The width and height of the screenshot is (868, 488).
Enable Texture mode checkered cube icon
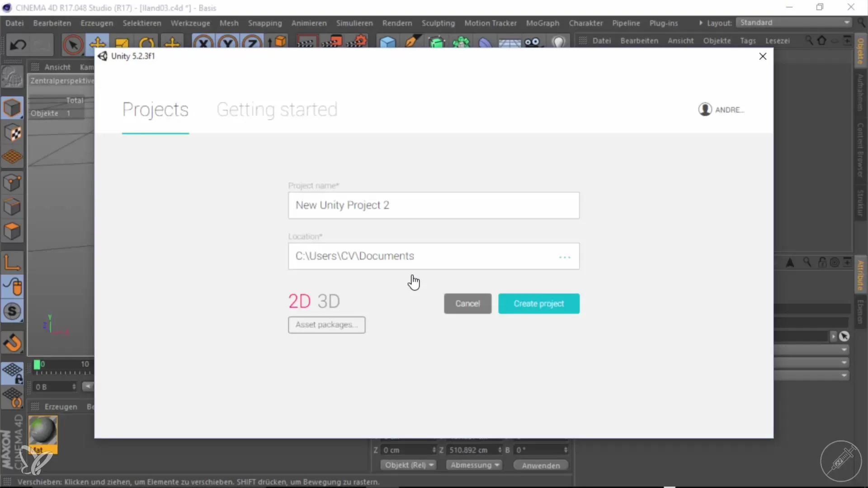tap(12, 133)
